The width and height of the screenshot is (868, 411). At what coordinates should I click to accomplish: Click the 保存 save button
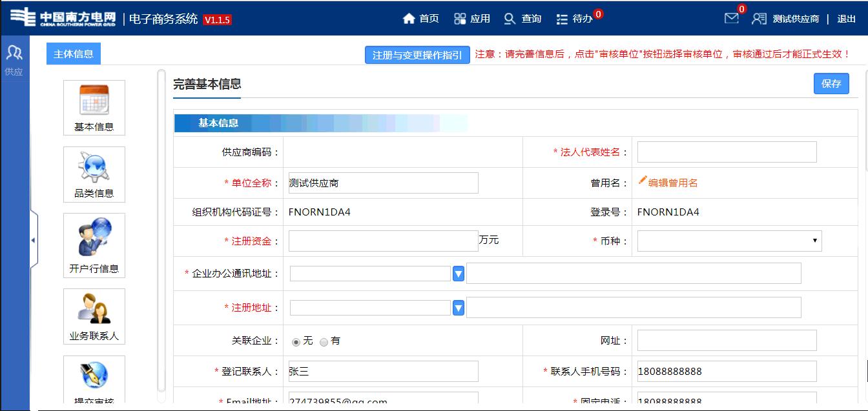(831, 84)
